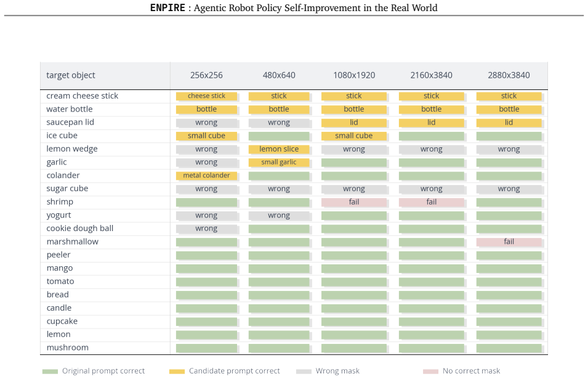Click the shrimp 'fail' cell under 1080x1920
The height and width of the screenshot is (379, 588).
[x=354, y=202]
